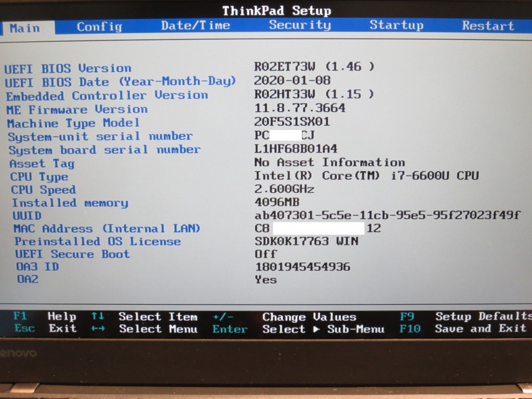Click the UEFI BIOS Version label
The image size is (532, 399).
coord(68,68)
